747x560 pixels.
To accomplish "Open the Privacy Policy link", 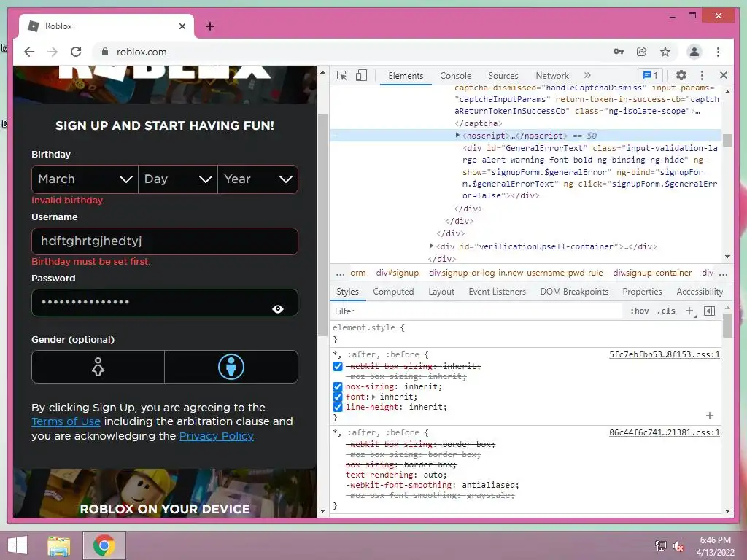I will [x=216, y=436].
